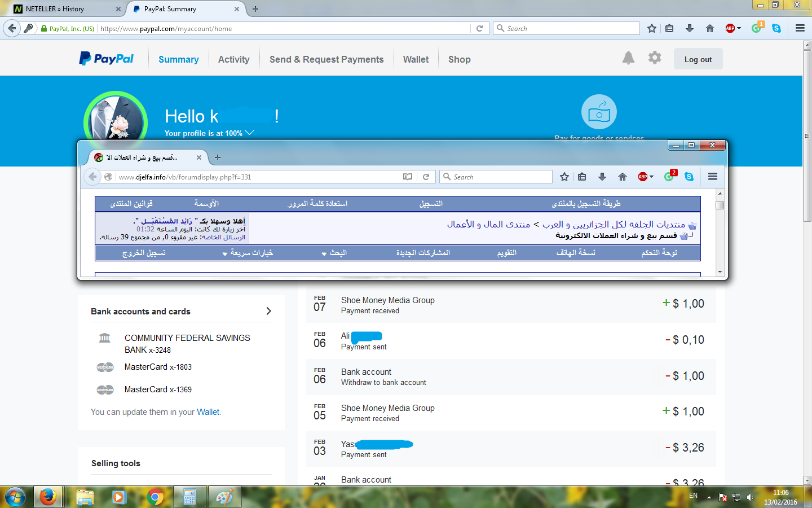Open Adblock Plus dropdown arrow in main toolbar

coord(739,28)
